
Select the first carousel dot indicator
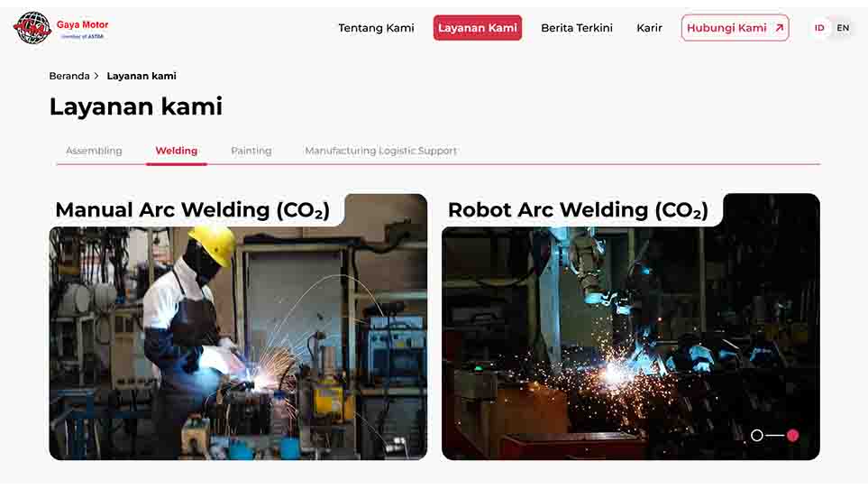click(757, 435)
